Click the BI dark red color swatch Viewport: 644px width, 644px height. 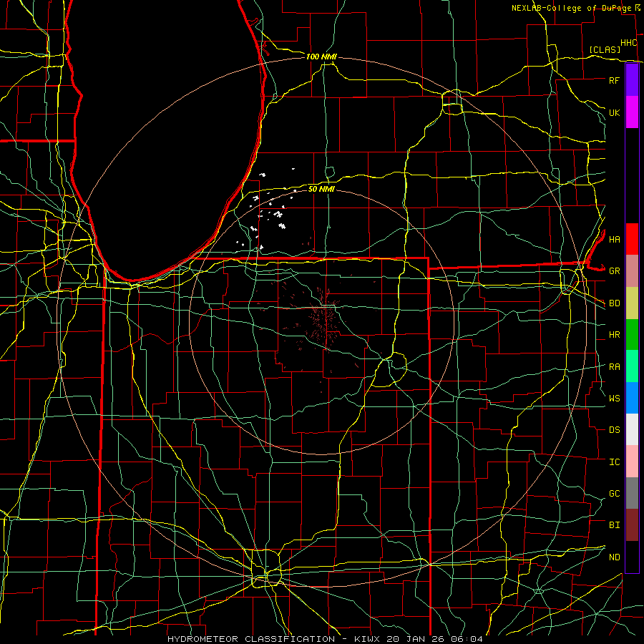632,525
